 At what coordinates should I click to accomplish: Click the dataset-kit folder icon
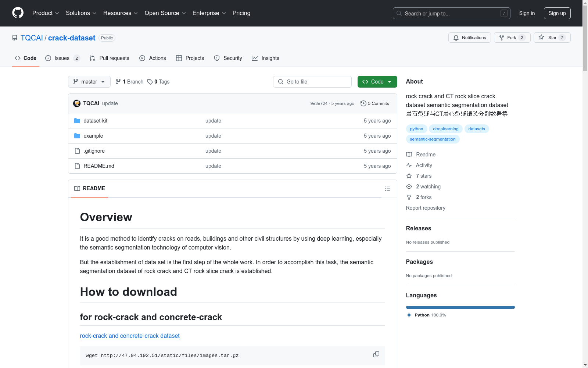click(77, 121)
